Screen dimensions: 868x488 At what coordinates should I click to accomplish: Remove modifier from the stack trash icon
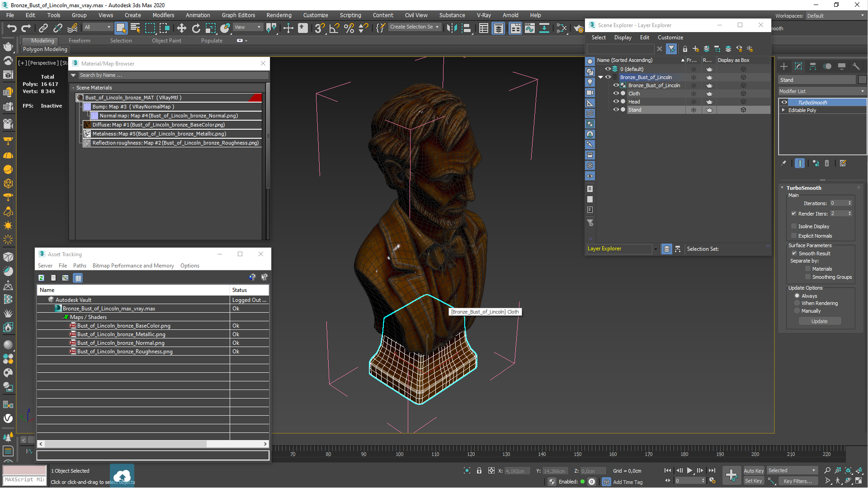click(827, 163)
